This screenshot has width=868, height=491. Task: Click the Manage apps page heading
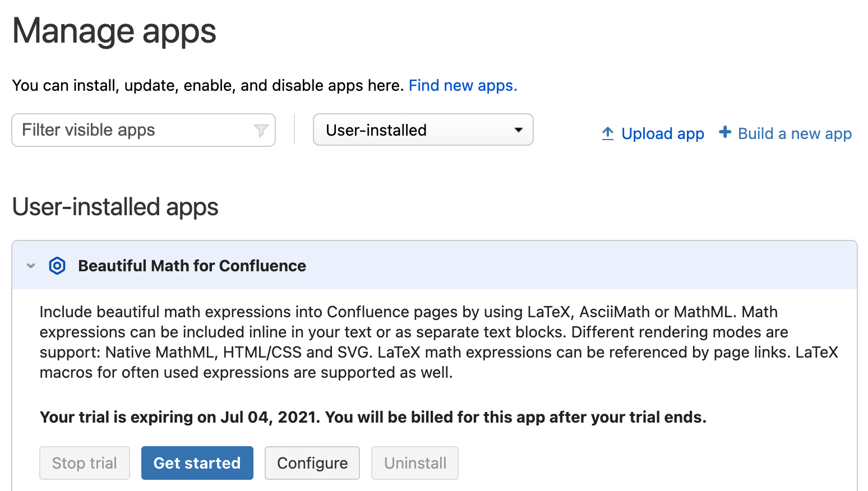pos(114,31)
